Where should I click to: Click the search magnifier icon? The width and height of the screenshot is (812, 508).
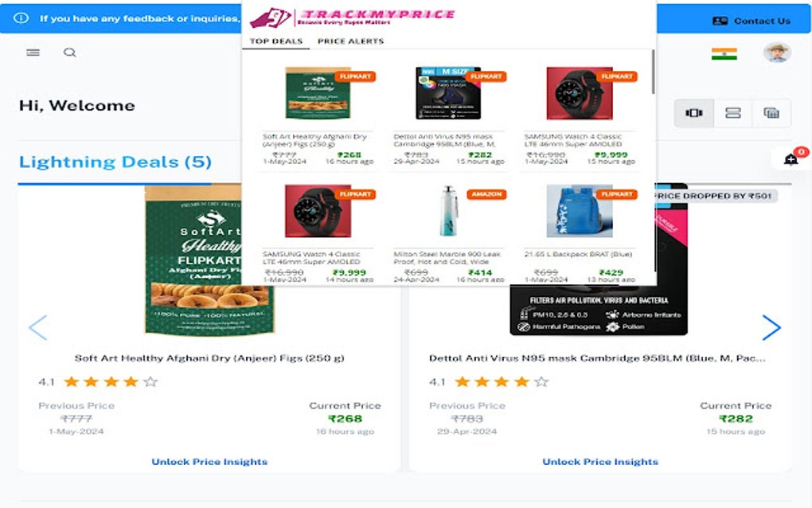click(70, 53)
